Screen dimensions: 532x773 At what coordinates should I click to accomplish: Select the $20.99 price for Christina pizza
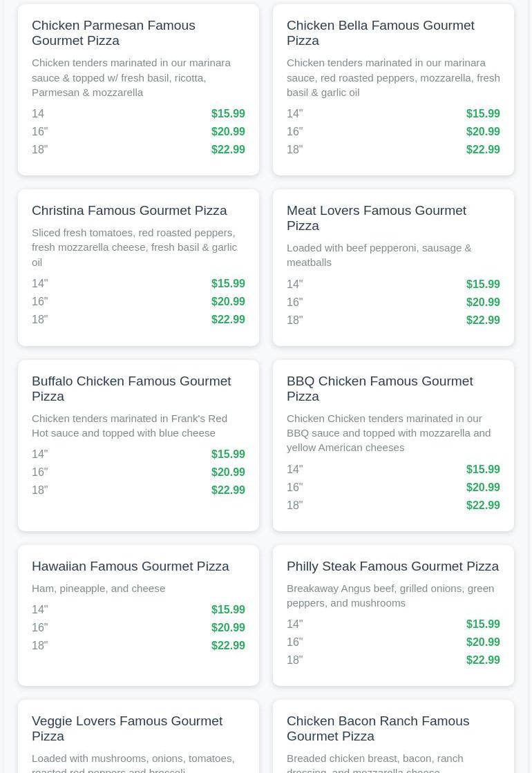coord(228,301)
